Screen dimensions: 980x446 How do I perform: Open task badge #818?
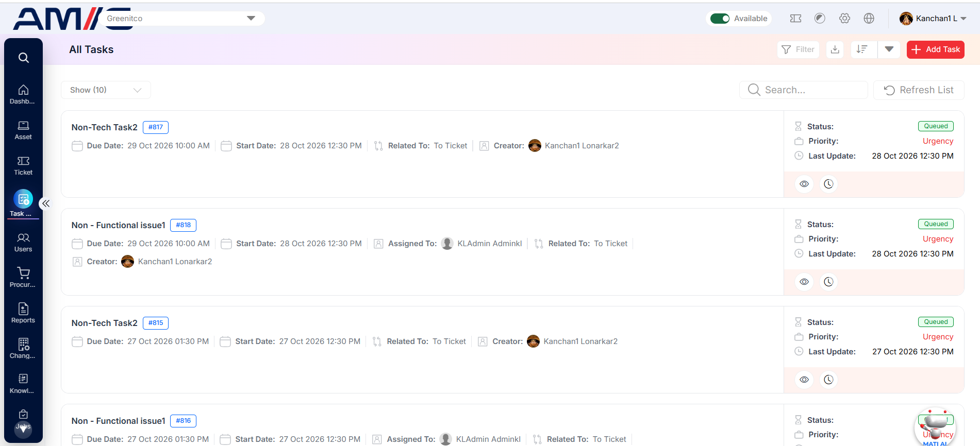(x=184, y=225)
